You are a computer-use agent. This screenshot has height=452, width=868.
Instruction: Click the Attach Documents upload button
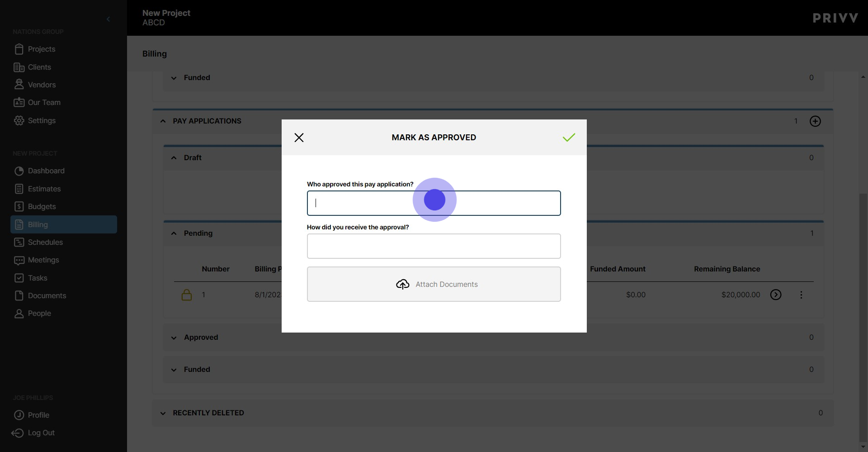click(434, 284)
